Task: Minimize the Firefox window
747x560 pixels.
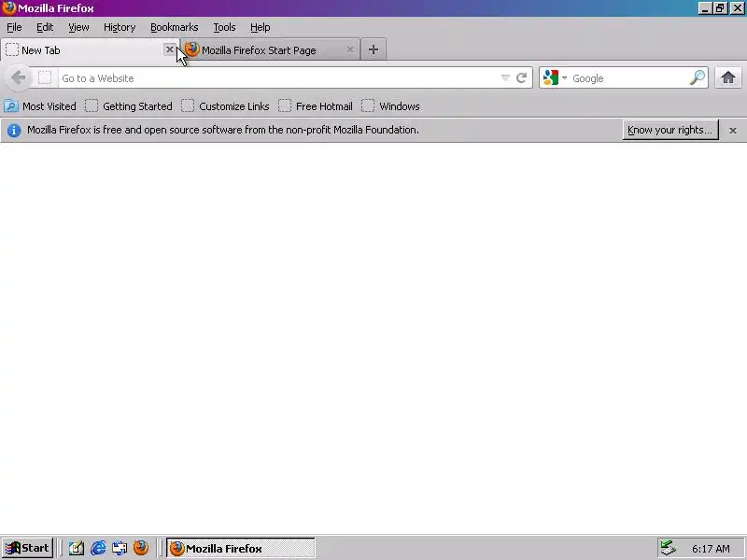Action: (x=705, y=8)
